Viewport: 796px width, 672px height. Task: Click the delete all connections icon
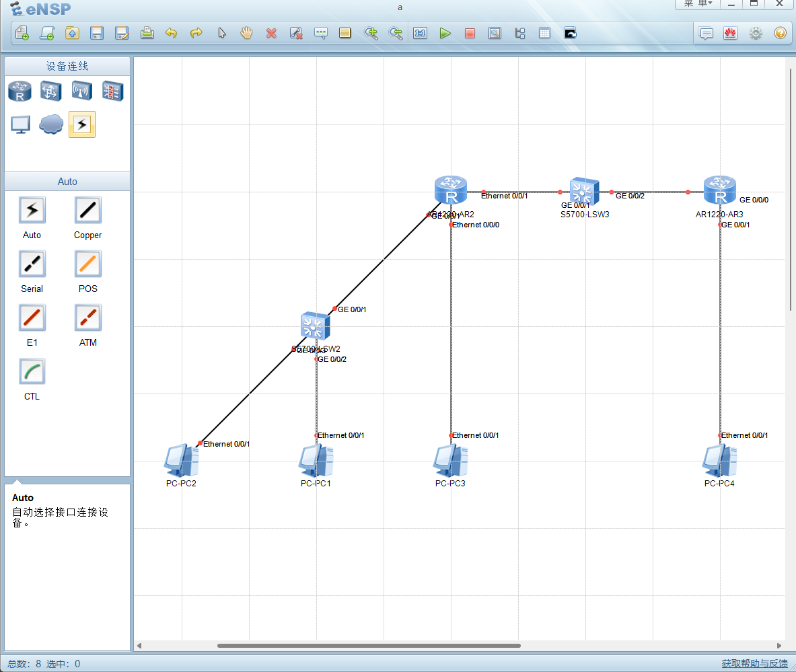click(x=296, y=34)
